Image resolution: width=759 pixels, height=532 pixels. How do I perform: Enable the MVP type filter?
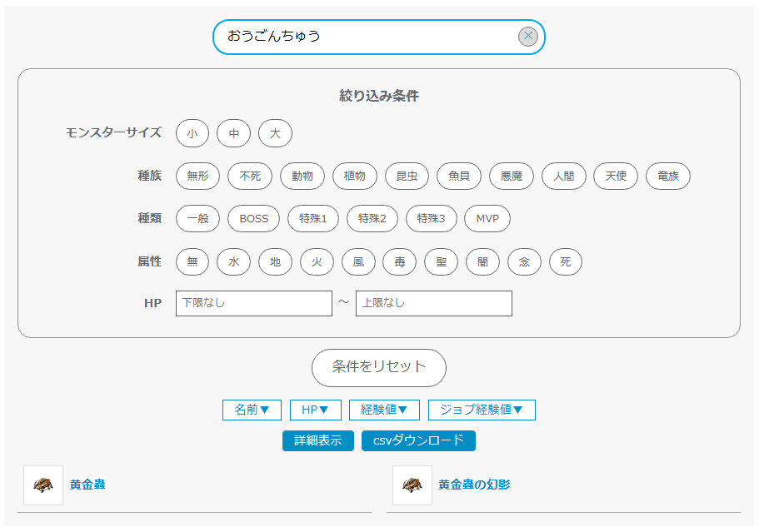487,219
